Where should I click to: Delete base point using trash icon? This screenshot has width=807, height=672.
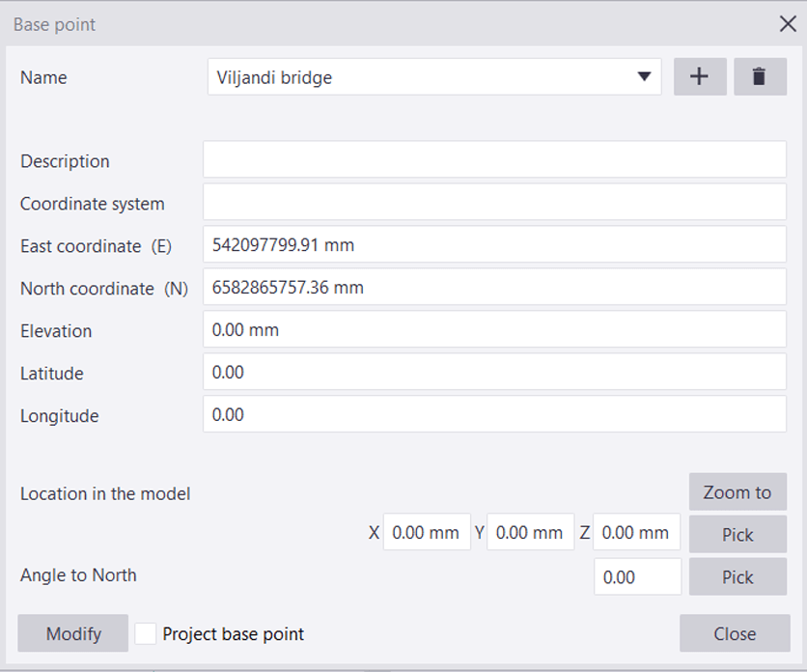coord(760,76)
